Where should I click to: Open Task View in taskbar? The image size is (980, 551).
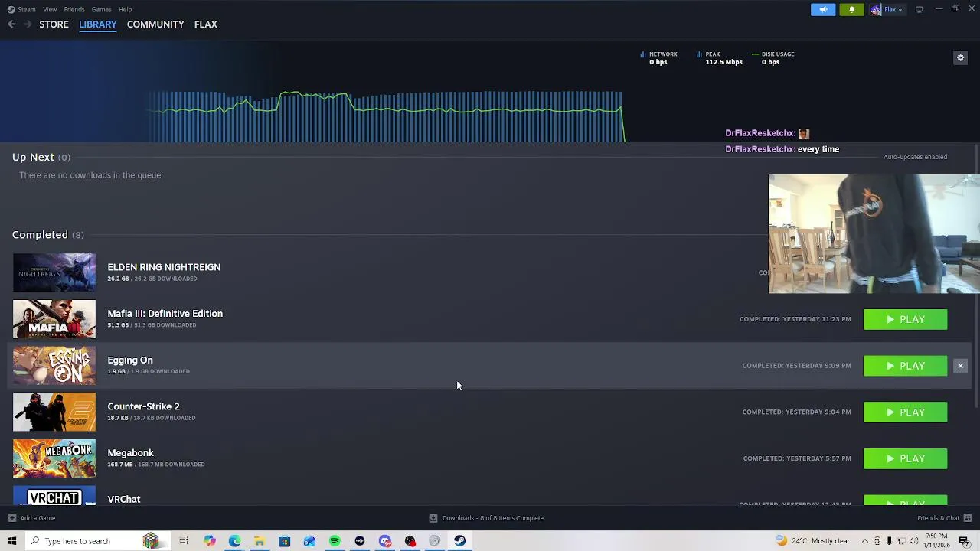184,541
